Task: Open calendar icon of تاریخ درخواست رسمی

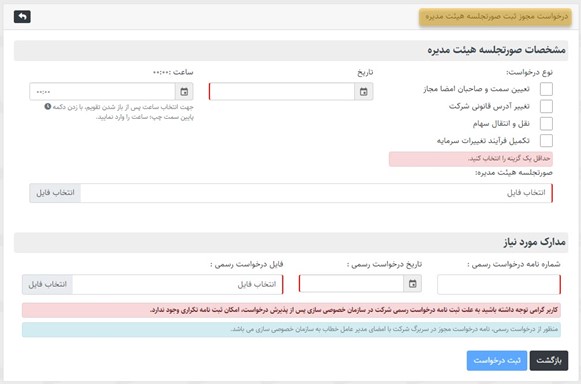Action: click(x=412, y=284)
